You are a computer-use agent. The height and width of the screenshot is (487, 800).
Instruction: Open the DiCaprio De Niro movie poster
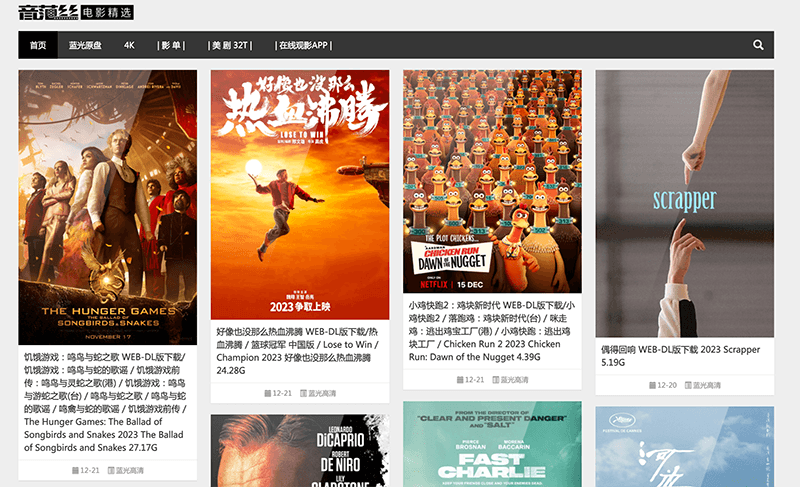coord(300,451)
